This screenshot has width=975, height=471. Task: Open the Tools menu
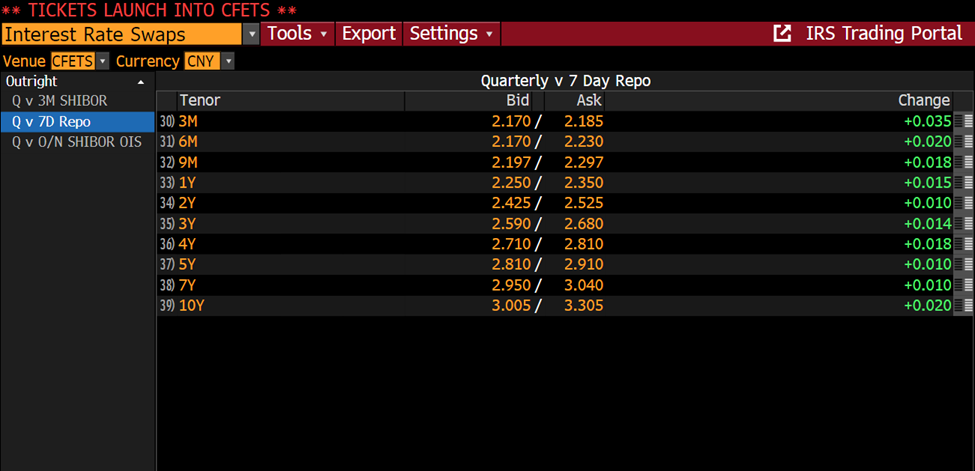coord(297,34)
